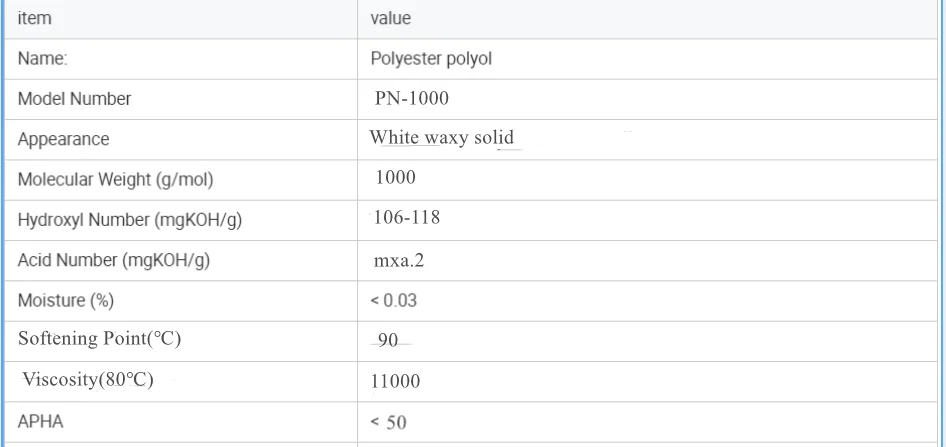The width and height of the screenshot is (946, 447).
Task: Select the 'Moisture (%)' label cell
Action: 61,300
